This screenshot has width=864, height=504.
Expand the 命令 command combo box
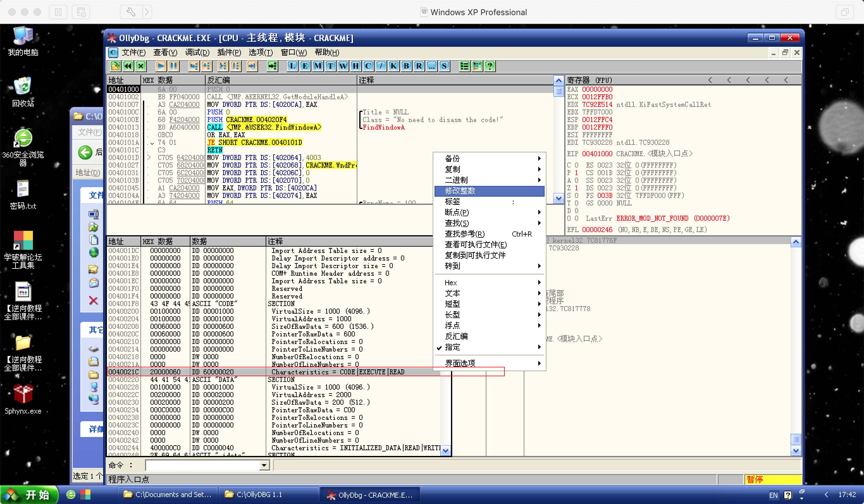coord(264,465)
